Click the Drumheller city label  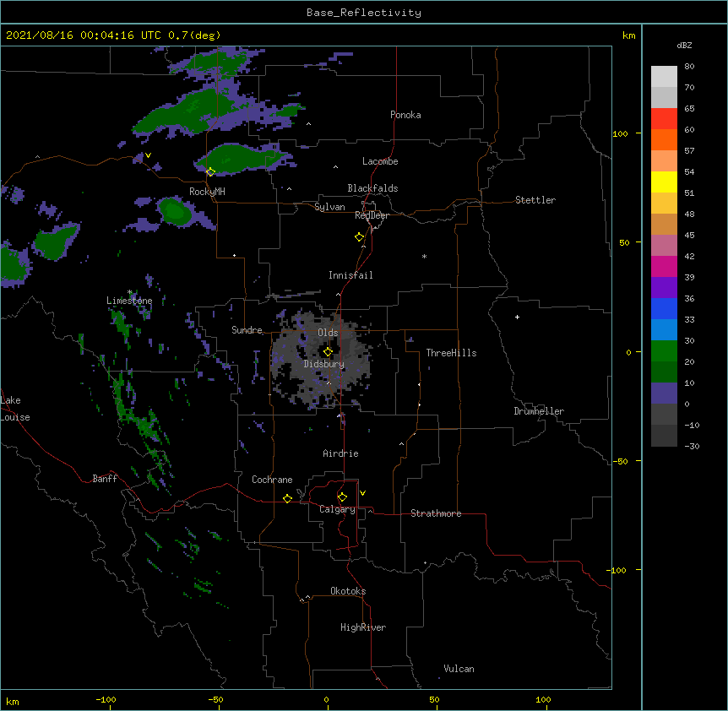point(539,411)
